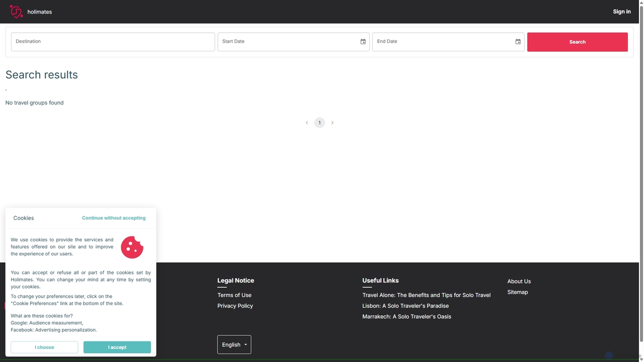Open the About Us link
This screenshot has width=644, height=362.
[519, 282]
